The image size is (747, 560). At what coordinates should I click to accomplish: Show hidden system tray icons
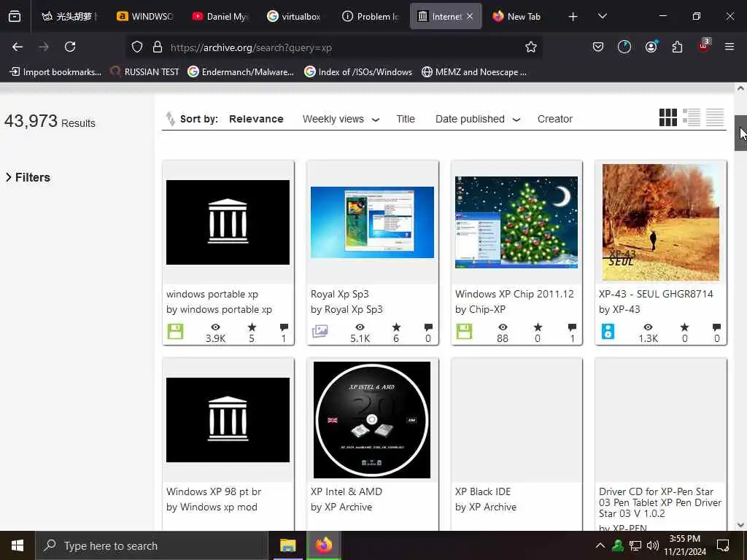coord(600,545)
